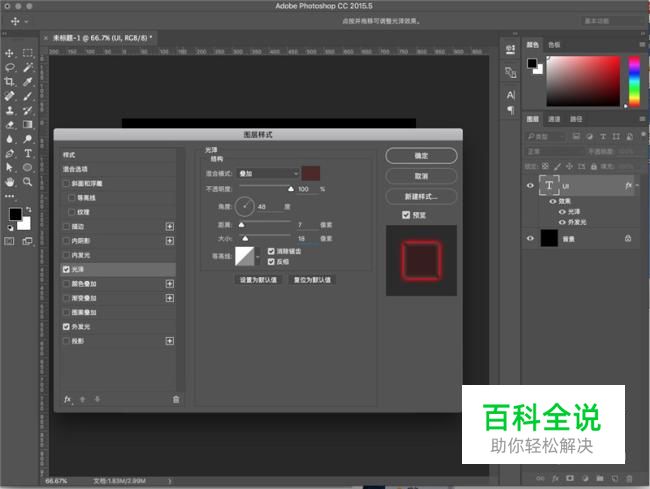This screenshot has width=650, height=489.
Task: Click 设置为默认值 button
Action: (258, 280)
